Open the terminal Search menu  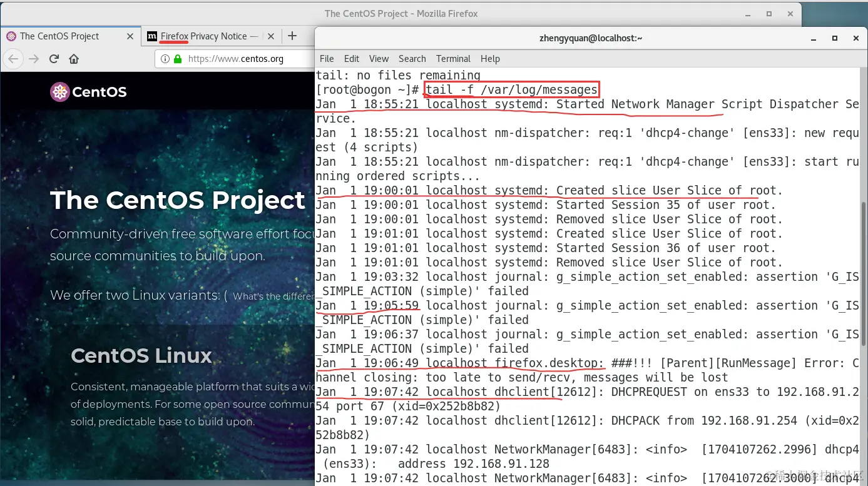click(x=412, y=59)
